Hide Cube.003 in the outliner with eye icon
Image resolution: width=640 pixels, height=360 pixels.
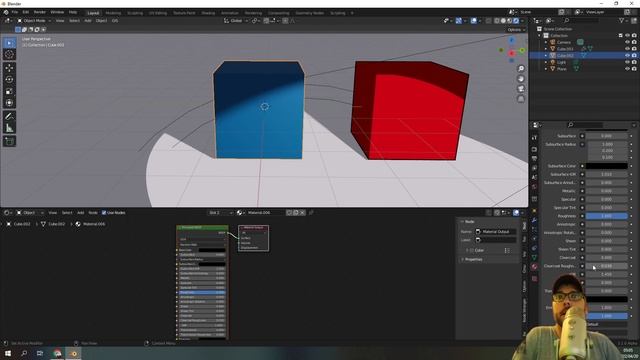627,49
